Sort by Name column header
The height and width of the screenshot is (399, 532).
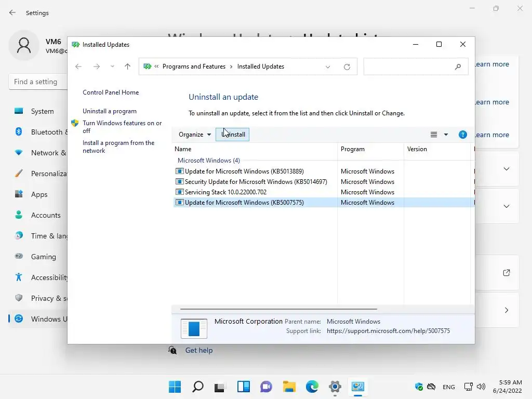tap(255, 149)
